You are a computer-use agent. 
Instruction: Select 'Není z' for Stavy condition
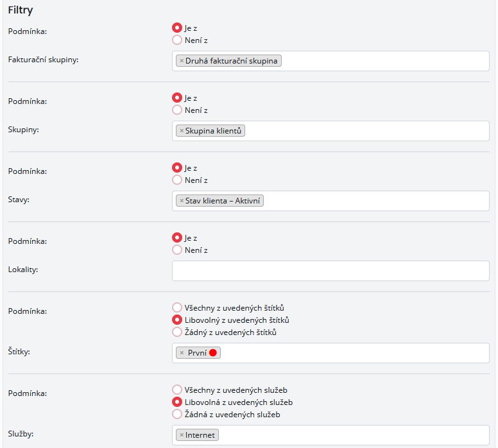tap(177, 180)
